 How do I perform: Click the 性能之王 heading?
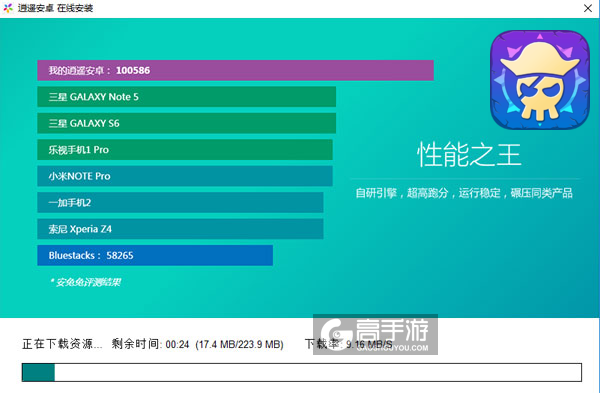pos(469,155)
